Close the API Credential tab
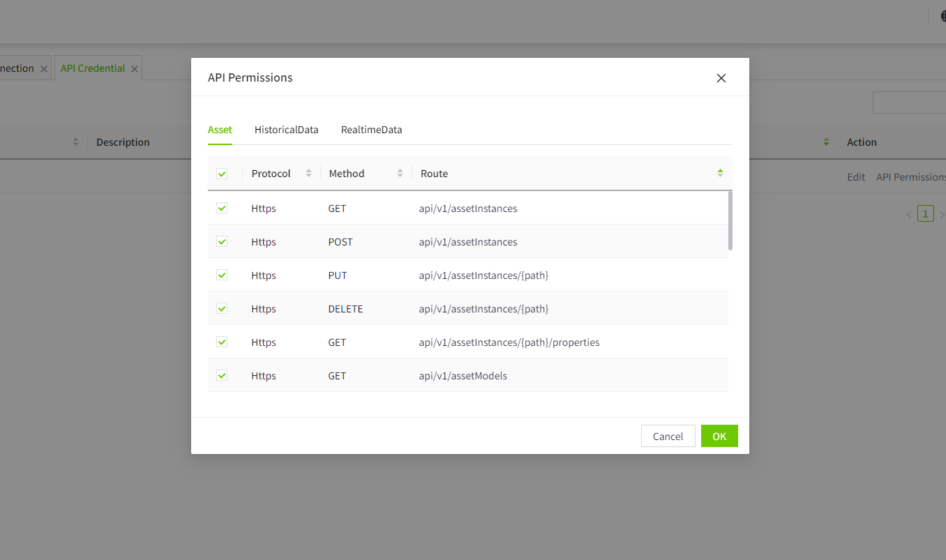946x560 pixels. [x=135, y=69]
